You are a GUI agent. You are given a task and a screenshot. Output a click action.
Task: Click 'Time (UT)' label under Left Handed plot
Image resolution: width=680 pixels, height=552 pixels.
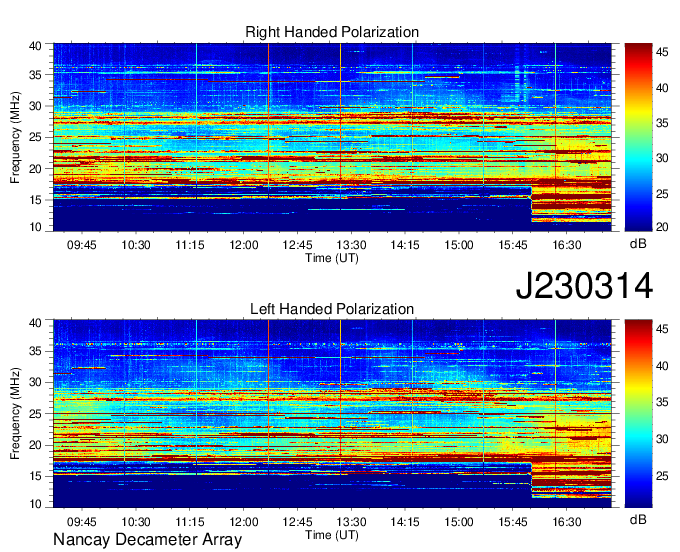click(332, 535)
